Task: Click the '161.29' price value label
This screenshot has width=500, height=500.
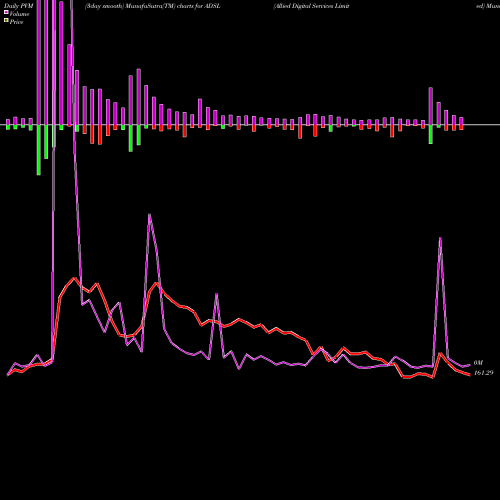Action: (x=483, y=373)
